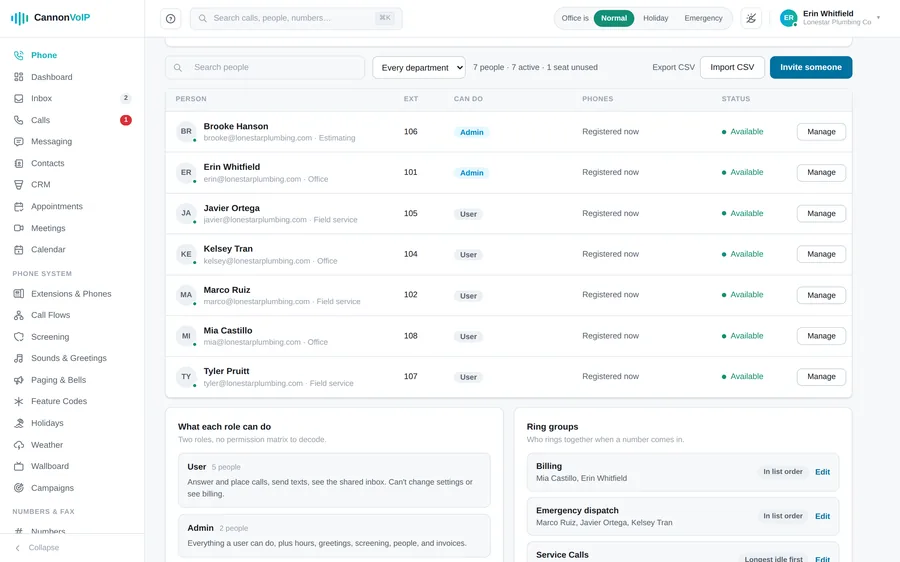Click Manage for Tyler Pruitt

pyautogui.click(x=821, y=377)
